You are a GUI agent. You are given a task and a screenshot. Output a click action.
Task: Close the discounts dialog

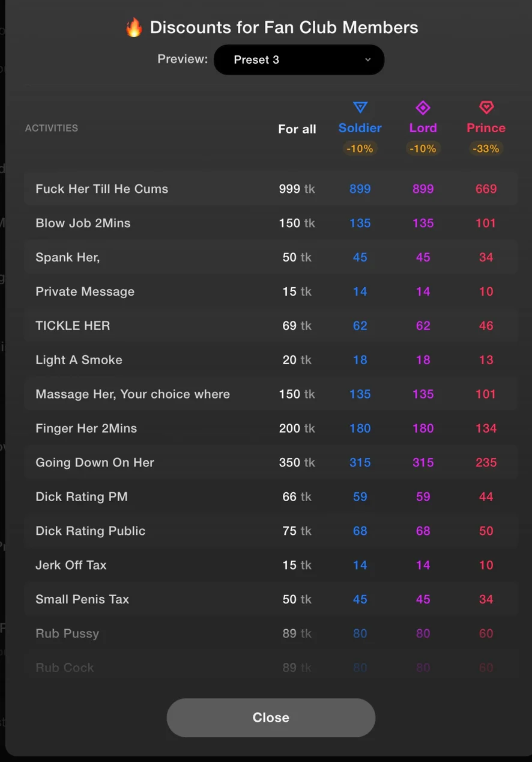(x=271, y=718)
